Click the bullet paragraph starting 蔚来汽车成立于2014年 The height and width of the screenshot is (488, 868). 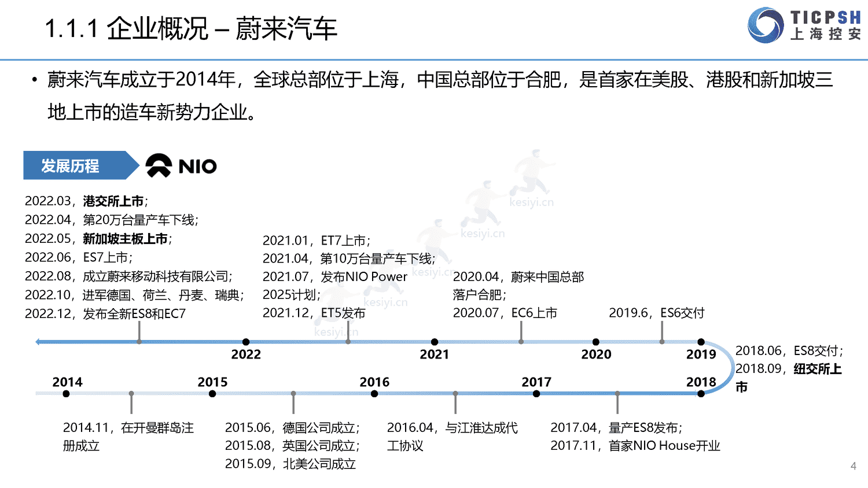pyautogui.click(x=440, y=95)
